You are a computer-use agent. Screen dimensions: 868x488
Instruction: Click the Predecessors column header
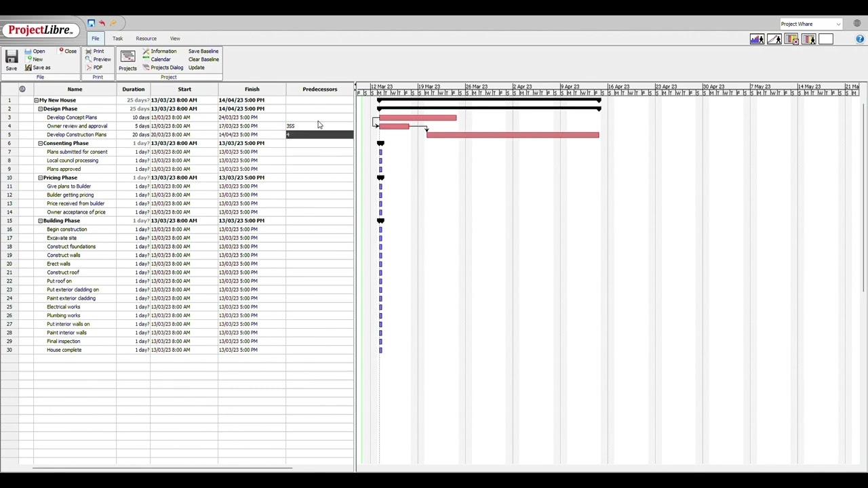pos(319,89)
